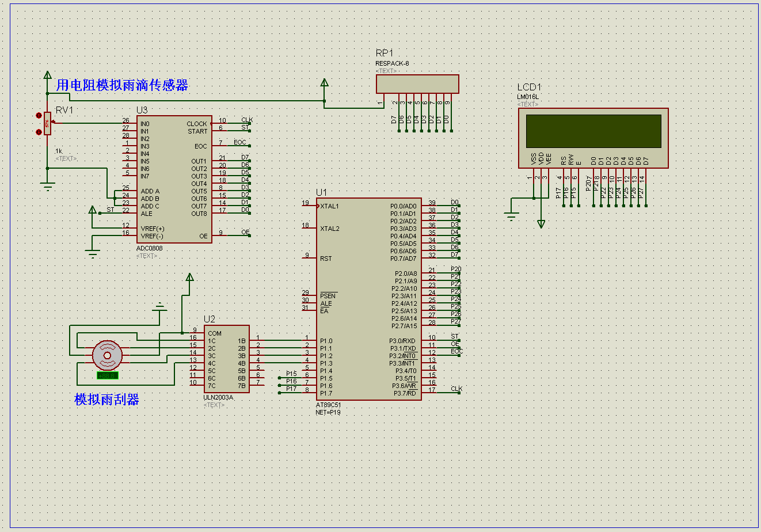
Task: Select the stepper motor symbol
Action: coord(108,355)
